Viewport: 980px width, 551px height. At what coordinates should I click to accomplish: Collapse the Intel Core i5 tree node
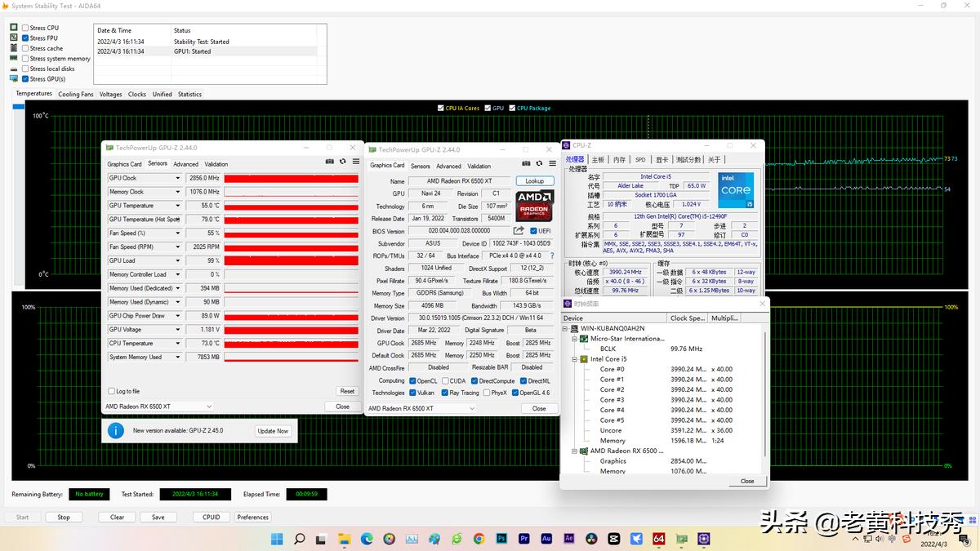point(575,359)
